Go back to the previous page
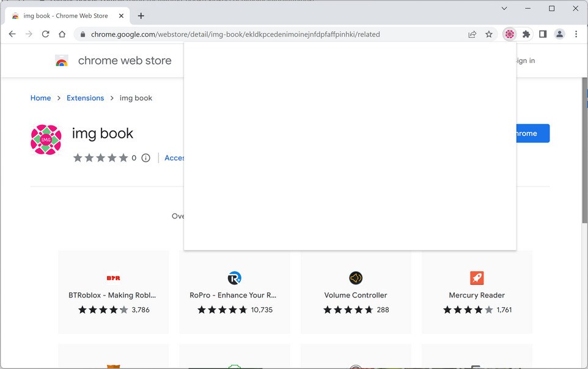This screenshot has height=369, width=588. click(12, 34)
